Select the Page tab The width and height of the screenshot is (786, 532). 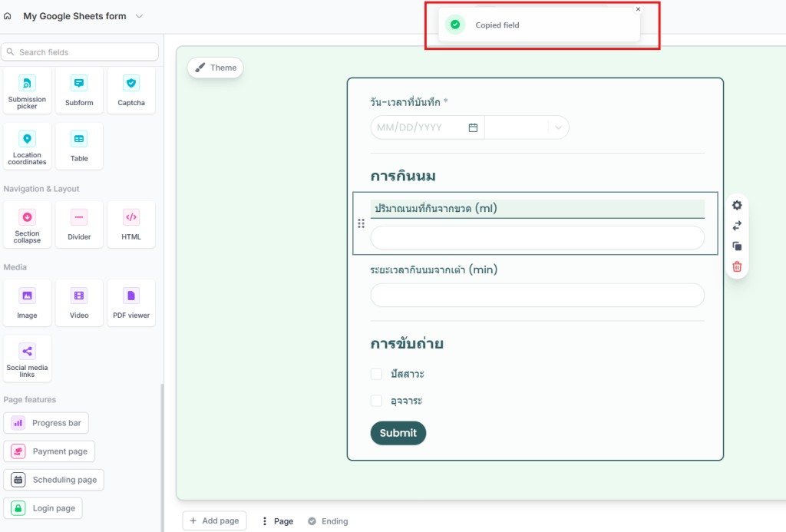[277, 521]
